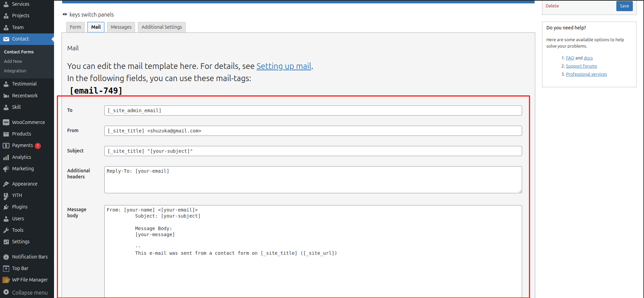Switch to the Form tab
The height and width of the screenshot is (298, 644).
click(x=75, y=27)
